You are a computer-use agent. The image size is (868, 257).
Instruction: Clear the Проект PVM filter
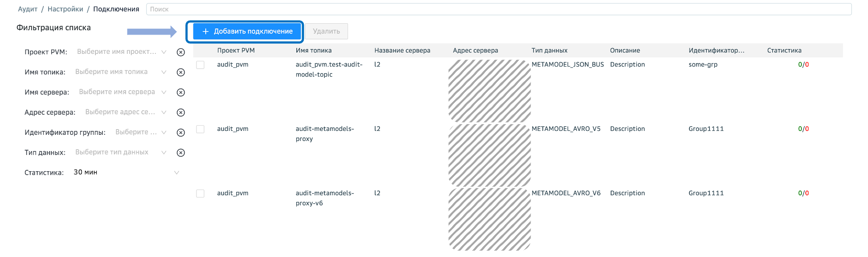[180, 52]
